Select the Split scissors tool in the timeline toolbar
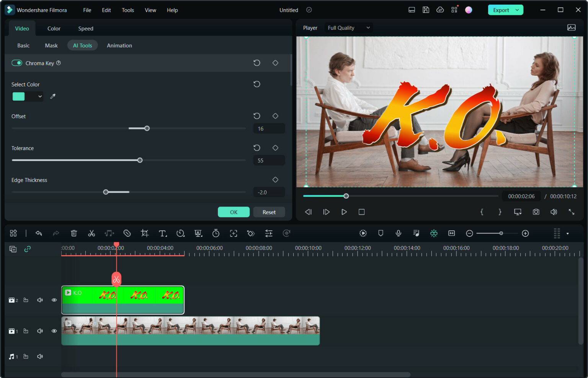 point(91,233)
